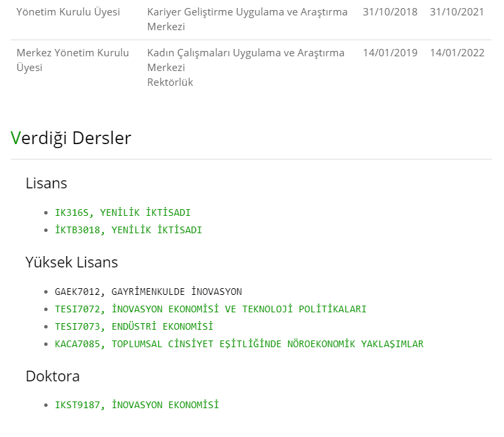
Task: Click the Doktora subsection heading
Action: tap(53, 376)
